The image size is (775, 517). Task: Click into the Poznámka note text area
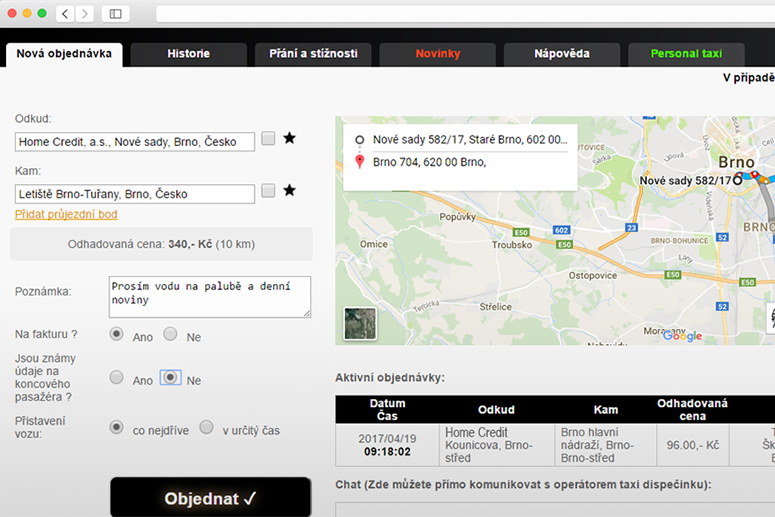point(210,296)
